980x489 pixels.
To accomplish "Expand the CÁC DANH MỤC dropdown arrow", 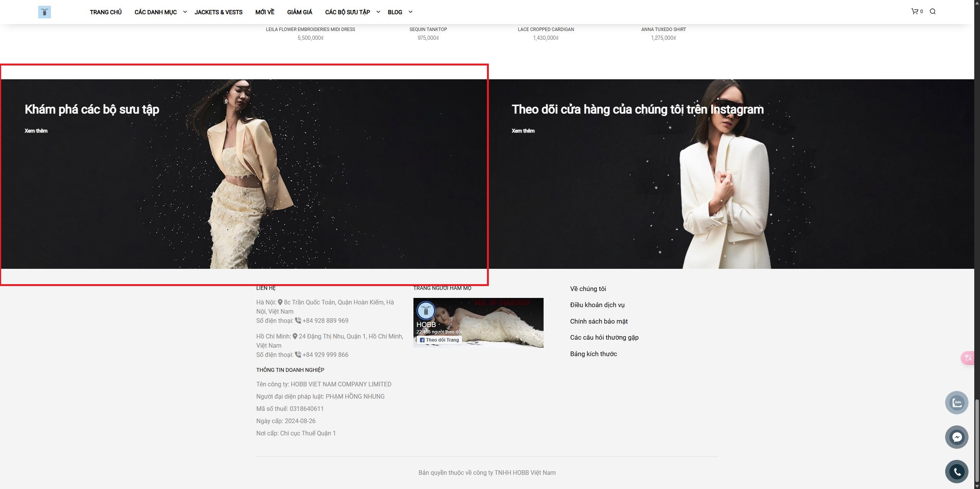I will 185,12.
